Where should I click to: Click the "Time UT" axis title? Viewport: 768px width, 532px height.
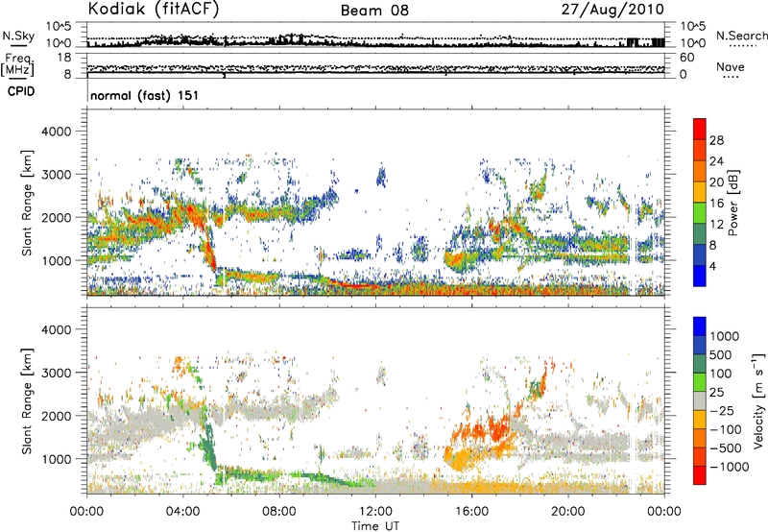(375, 526)
